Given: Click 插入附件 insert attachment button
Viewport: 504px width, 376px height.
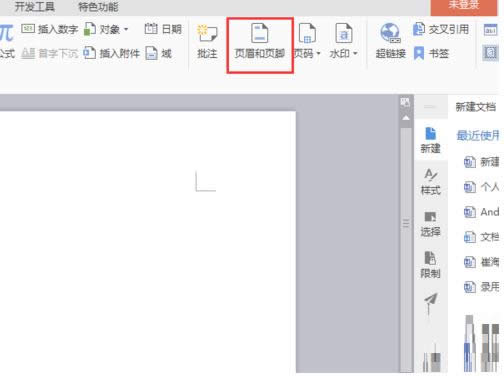Looking at the screenshot, I should 111,53.
